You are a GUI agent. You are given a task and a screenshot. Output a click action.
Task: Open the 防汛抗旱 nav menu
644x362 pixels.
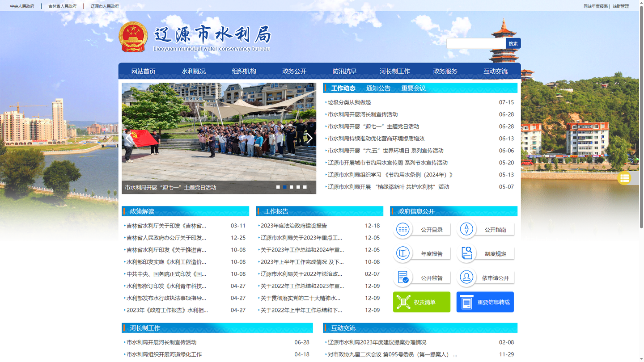coord(344,71)
